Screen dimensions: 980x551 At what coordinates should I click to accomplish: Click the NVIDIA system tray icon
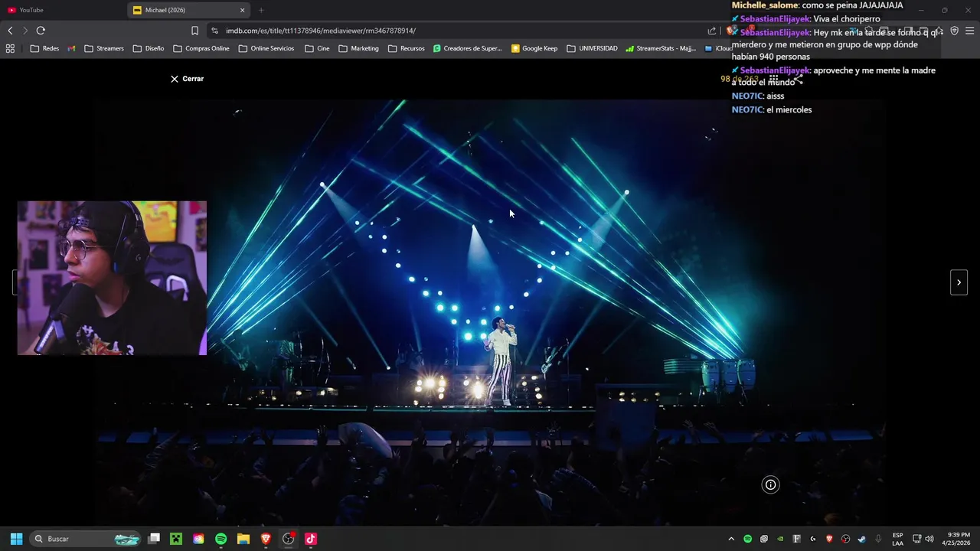click(780, 539)
